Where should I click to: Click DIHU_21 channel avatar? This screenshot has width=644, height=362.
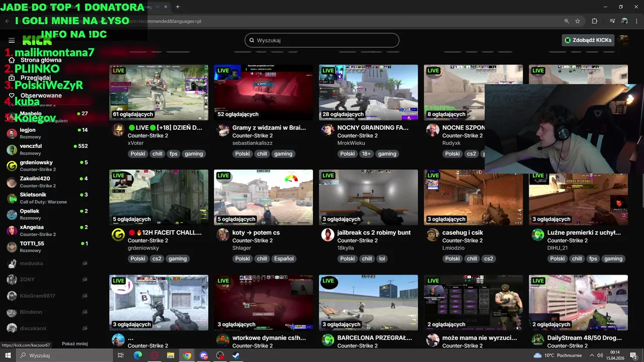point(538,235)
